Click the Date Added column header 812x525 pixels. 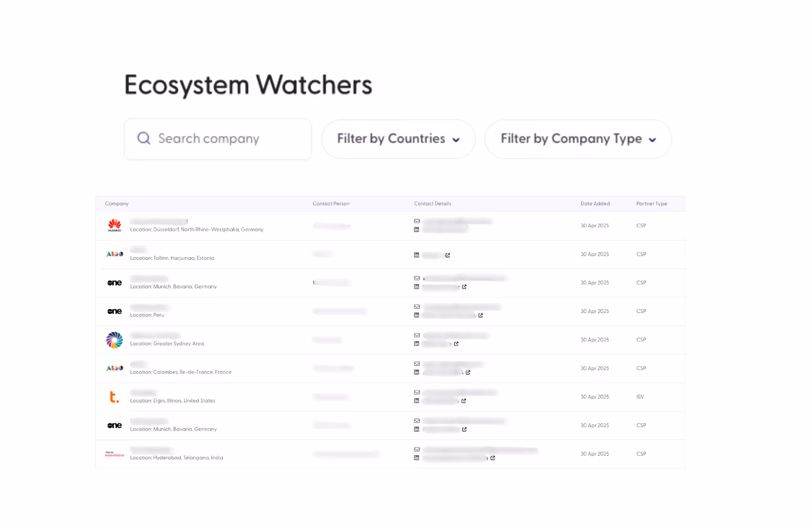pyautogui.click(x=595, y=204)
